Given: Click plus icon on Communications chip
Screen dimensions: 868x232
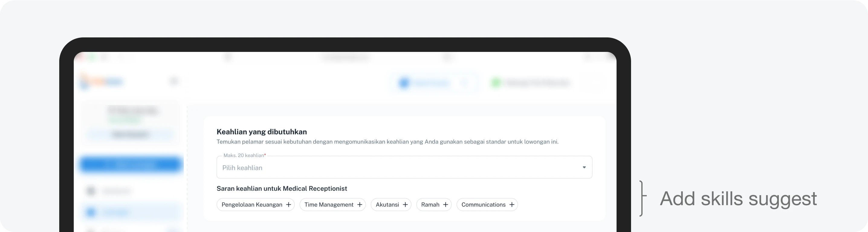Looking at the screenshot, I should pos(511,205).
